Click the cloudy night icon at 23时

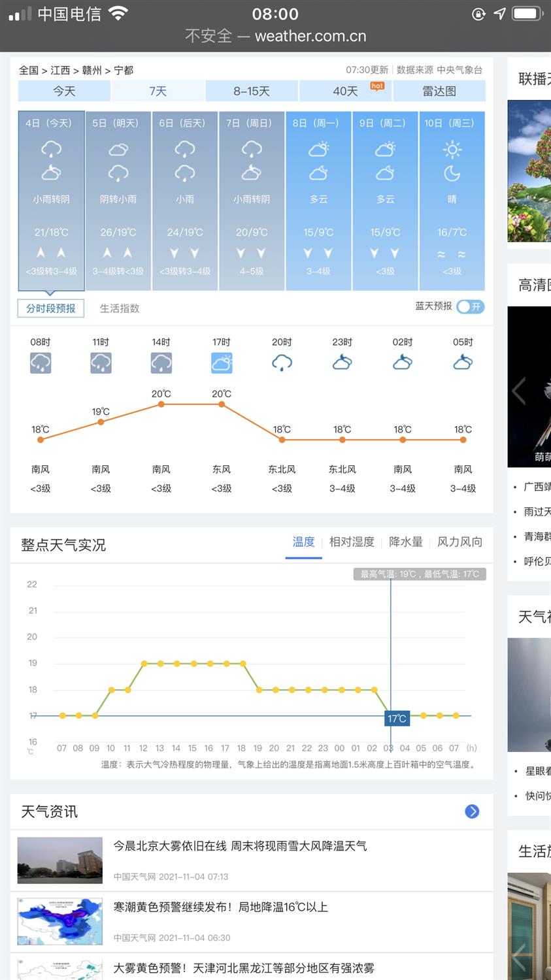pyautogui.click(x=342, y=363)
